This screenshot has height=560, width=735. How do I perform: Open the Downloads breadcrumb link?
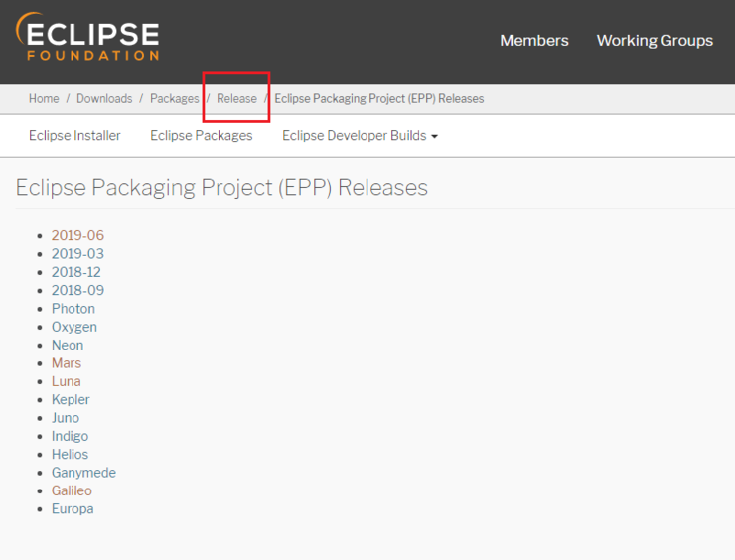(x=104, y=99)
